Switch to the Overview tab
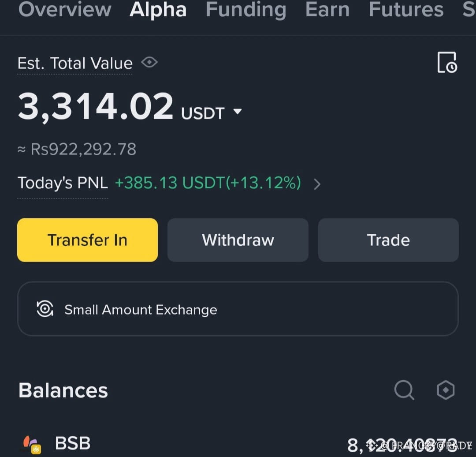 point(65,9)
